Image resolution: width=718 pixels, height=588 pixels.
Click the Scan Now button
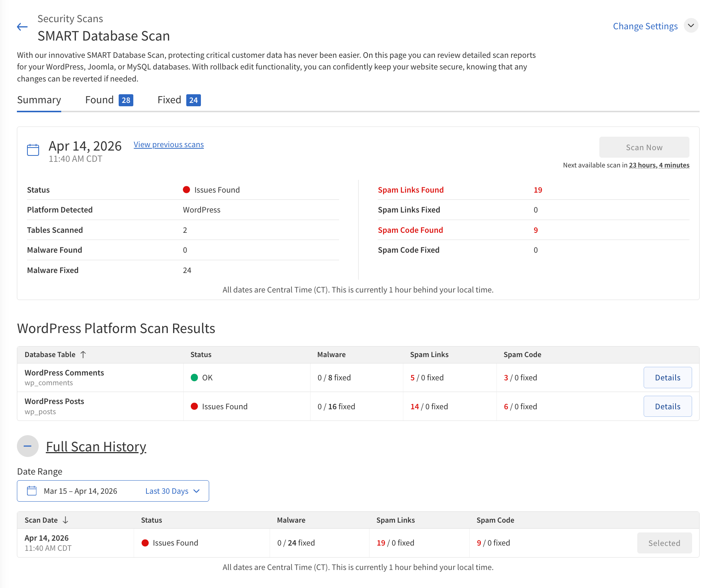644,147
